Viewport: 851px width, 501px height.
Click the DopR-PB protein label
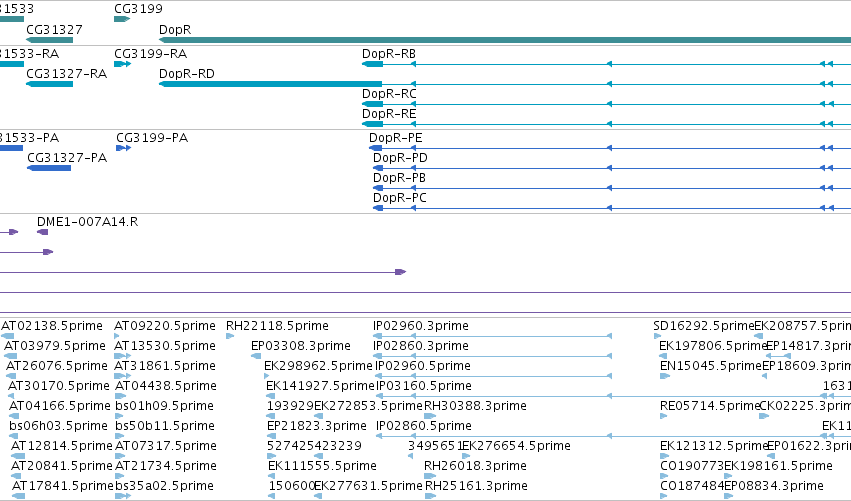point(399,178)
